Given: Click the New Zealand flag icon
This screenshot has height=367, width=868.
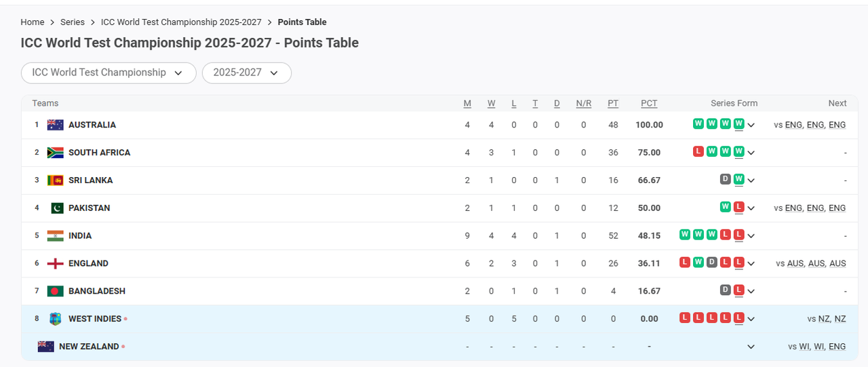Looking at the screenshot, I should point(45,347).
